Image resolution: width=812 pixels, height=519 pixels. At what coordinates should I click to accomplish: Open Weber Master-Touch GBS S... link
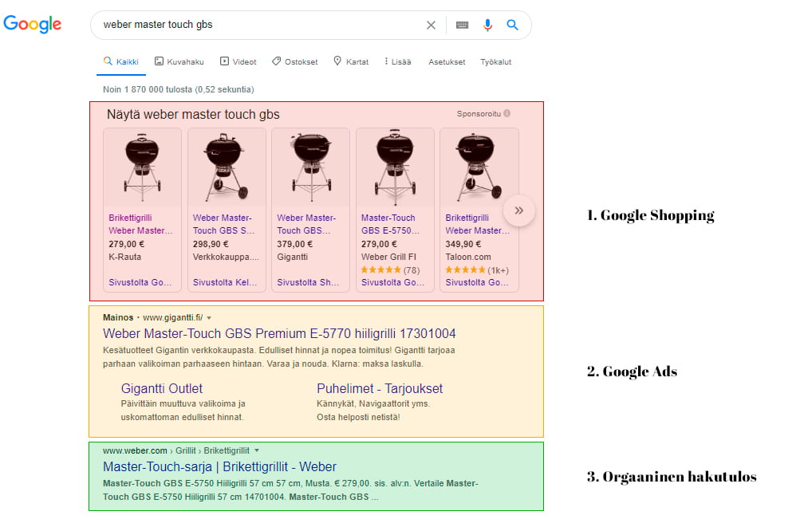223,224
